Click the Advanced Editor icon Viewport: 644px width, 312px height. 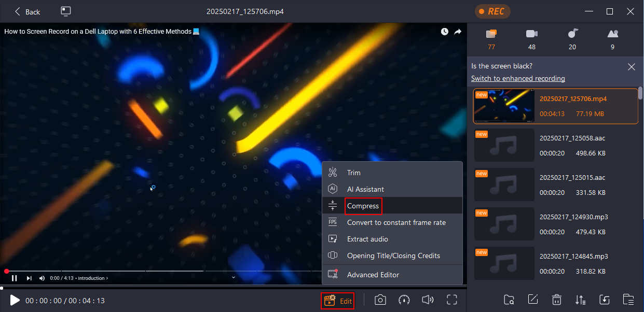(x=333, y=274)
